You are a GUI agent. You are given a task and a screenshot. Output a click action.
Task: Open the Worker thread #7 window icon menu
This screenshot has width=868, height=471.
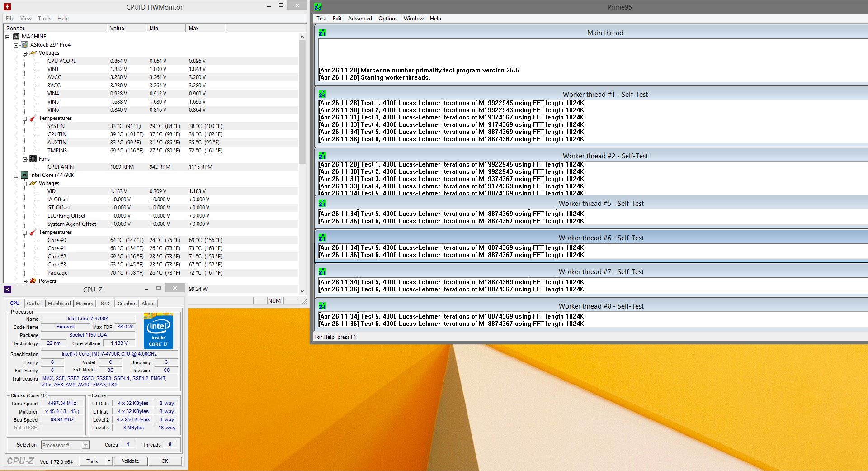[322, 271]
